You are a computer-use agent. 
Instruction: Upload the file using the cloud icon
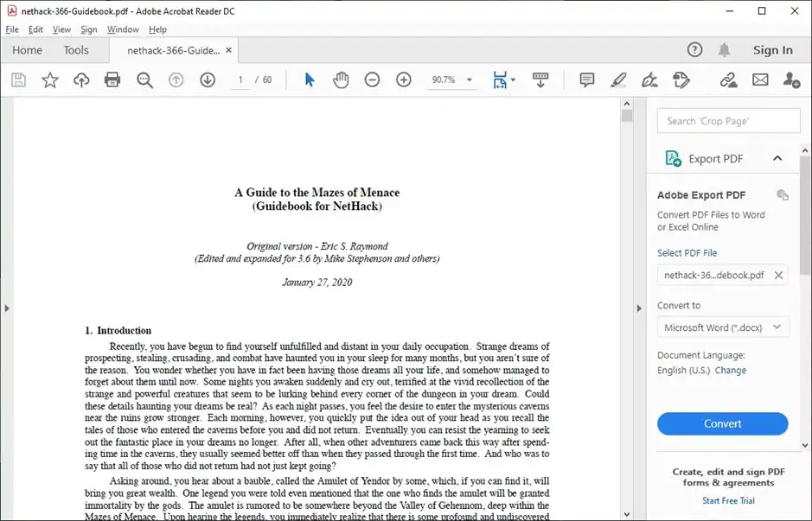(81, 79)
